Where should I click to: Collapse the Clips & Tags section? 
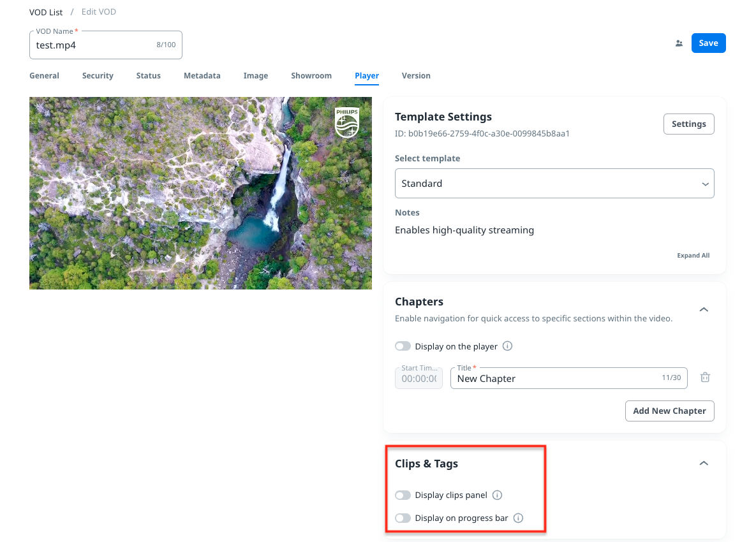(x=704, y=464)
